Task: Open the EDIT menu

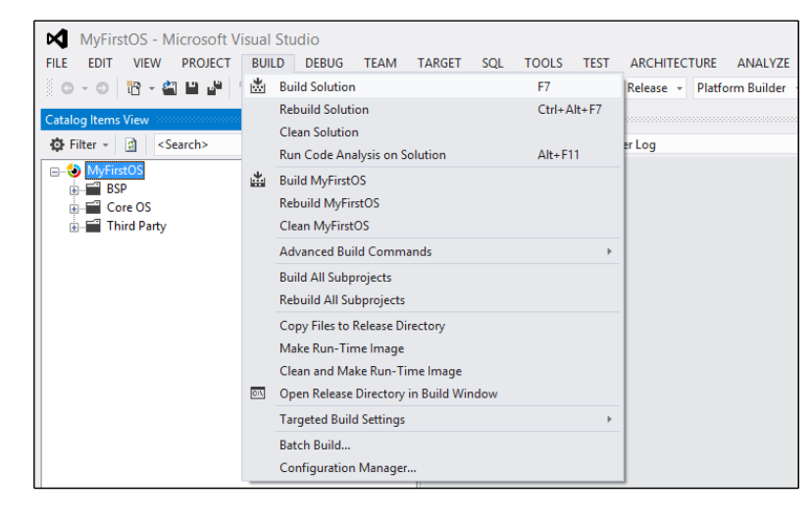Action: coord(100,63)
